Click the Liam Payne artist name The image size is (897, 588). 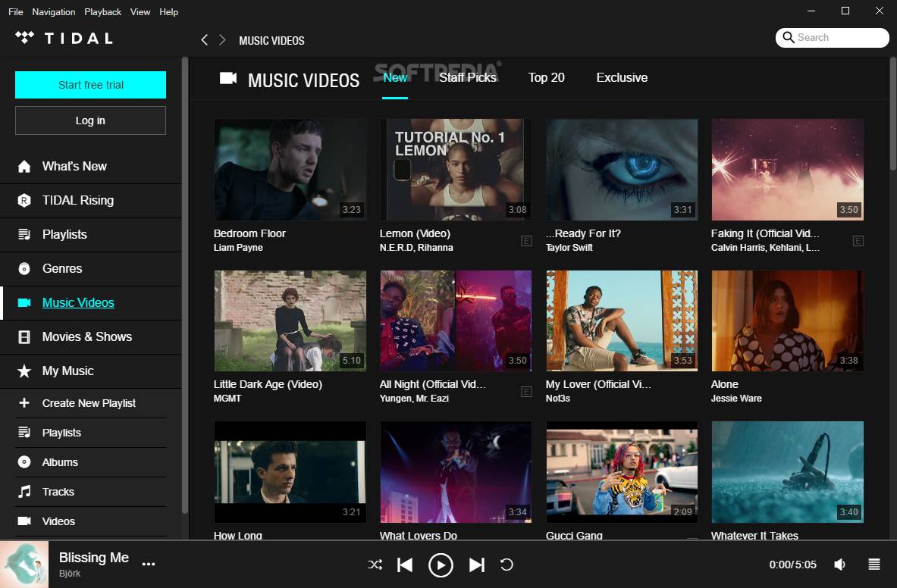coord(238,248)
